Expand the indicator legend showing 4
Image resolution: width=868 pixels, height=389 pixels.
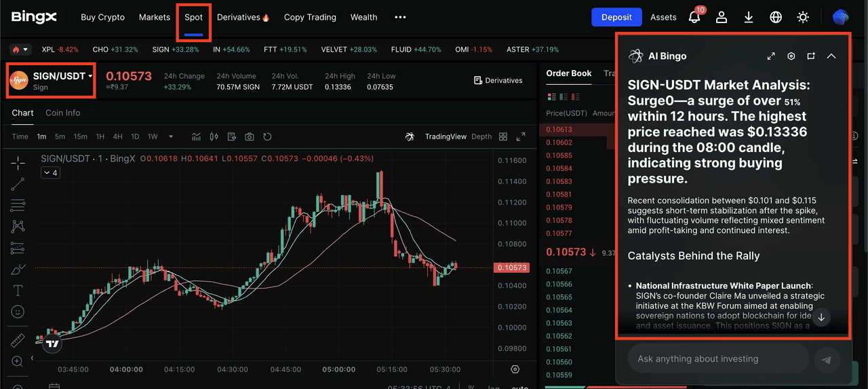(x=51, y=173)
